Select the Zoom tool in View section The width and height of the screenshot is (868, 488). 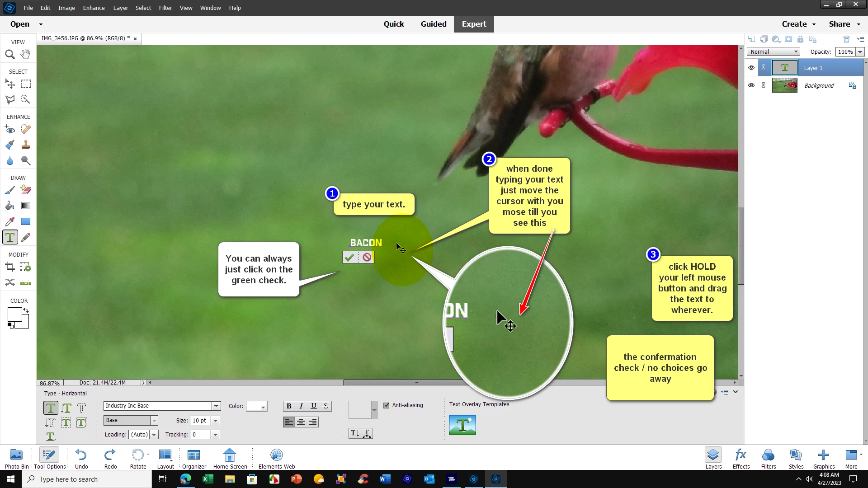pyautogui.click(x=9, y=55)
